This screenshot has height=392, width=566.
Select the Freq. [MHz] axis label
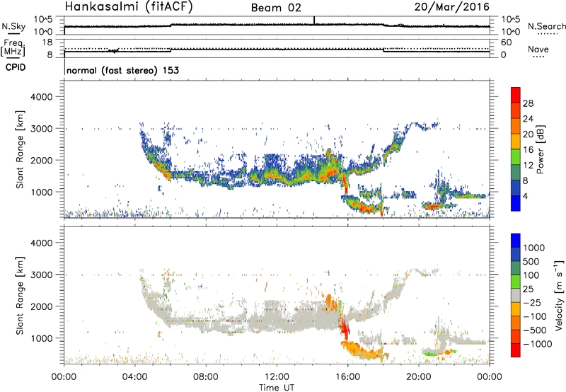[14, 47]
